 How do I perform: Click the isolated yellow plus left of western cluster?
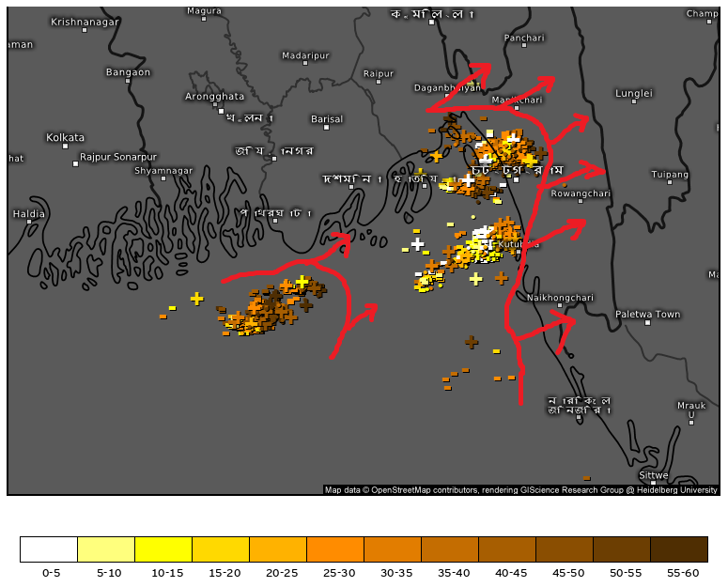point(196,299)
